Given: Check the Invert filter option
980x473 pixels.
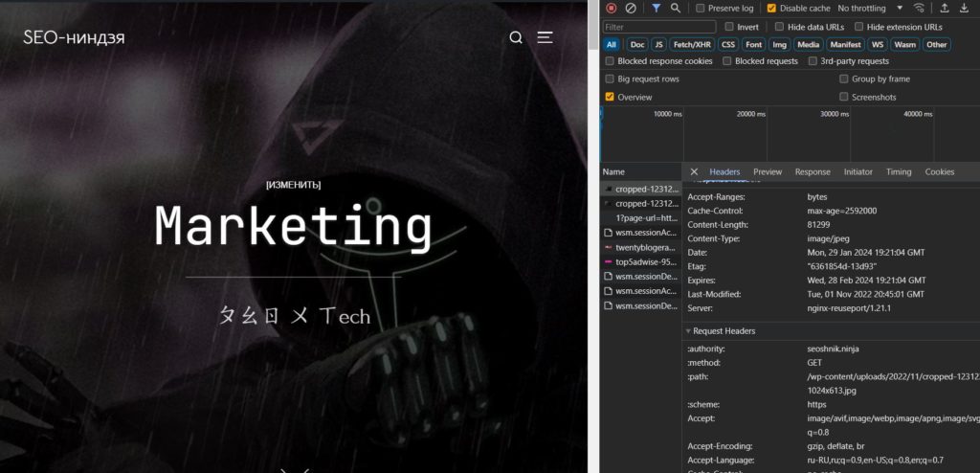Looking at the screenshot, I should point(728,27).
